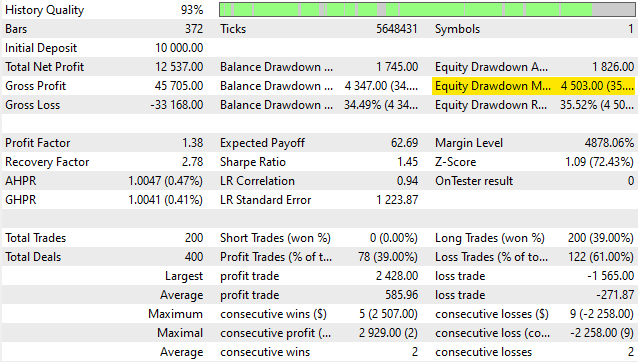Click consecutive wins value 5 (2 507.00)
Image resolution: width=639 pixels, height=362 pixels.
point(388,314)
